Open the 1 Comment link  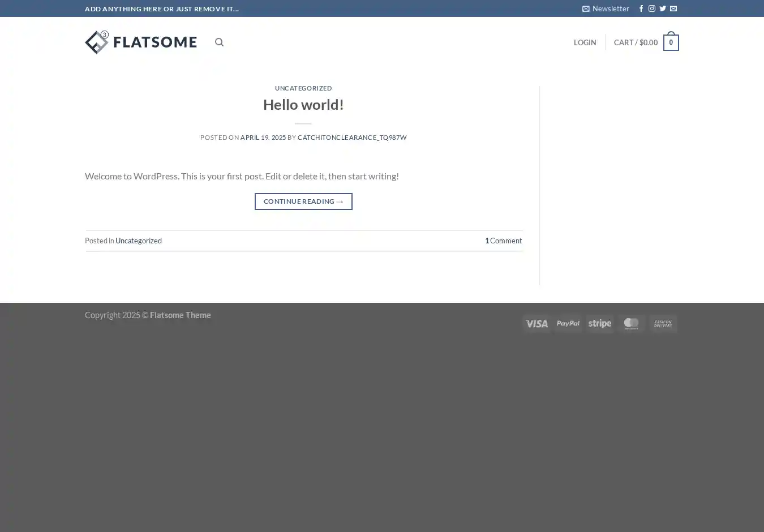click(x=503, y=241)
